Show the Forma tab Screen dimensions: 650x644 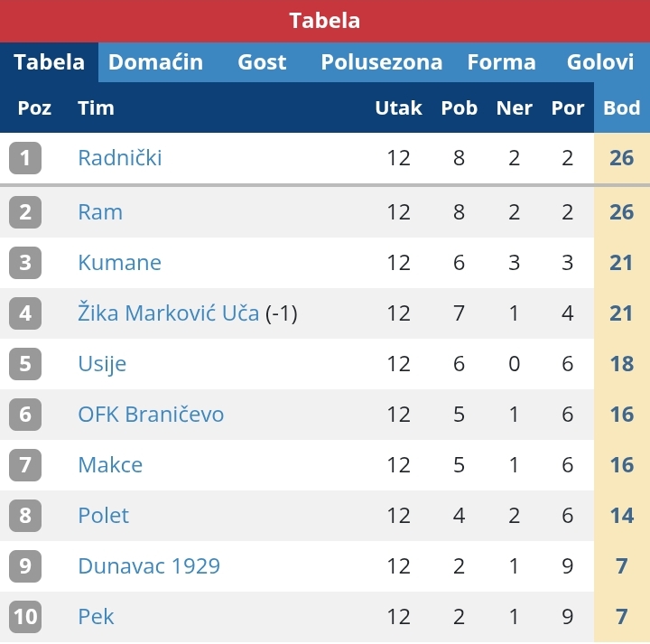click(502, 62)
